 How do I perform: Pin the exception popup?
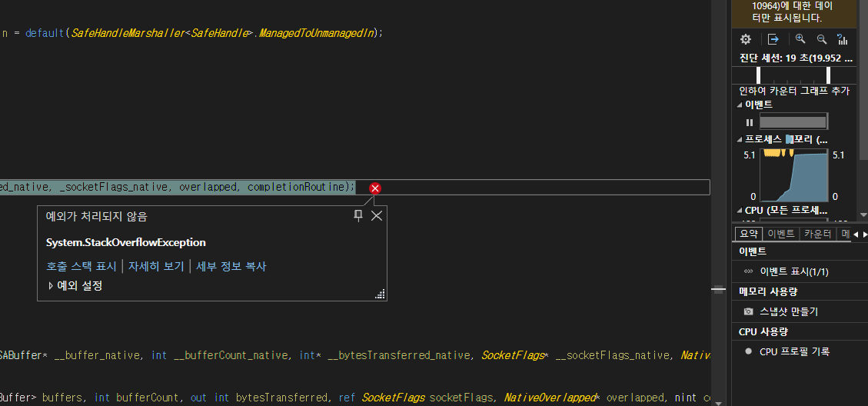coord(358,215)
